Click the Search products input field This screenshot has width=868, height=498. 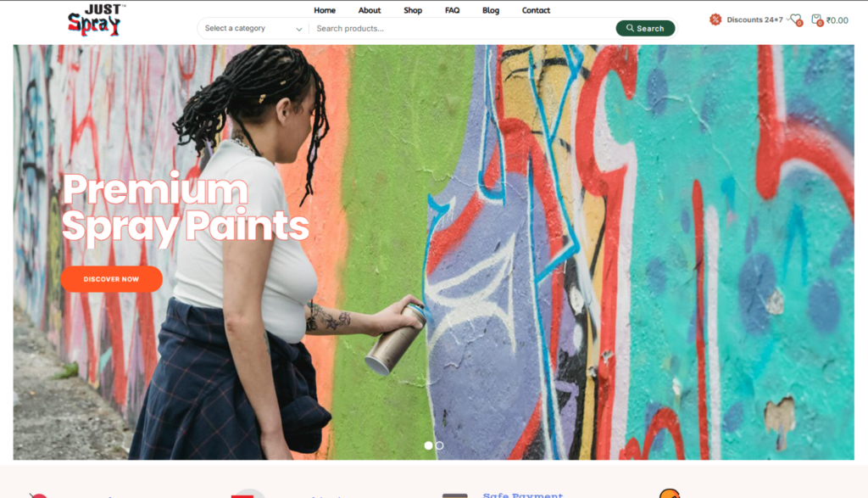point(462,28)
